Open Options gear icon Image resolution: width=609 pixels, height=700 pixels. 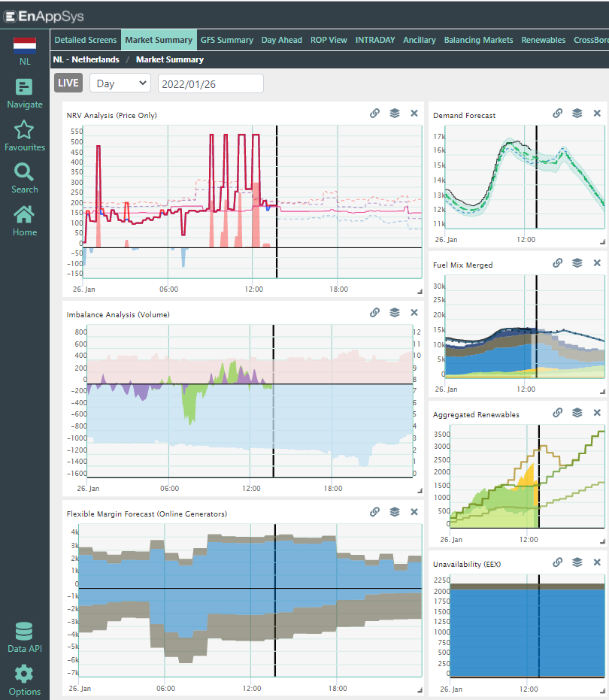tap(24, 674)
